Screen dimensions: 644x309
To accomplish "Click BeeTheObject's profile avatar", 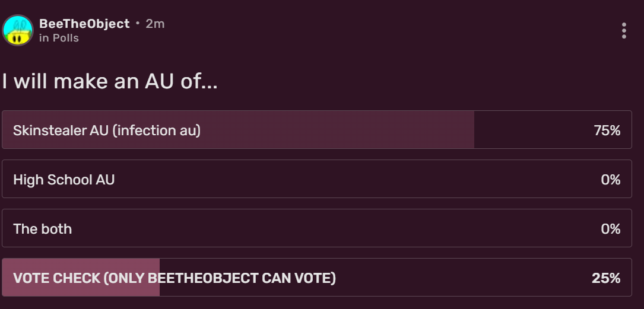I will pos(18,31).
